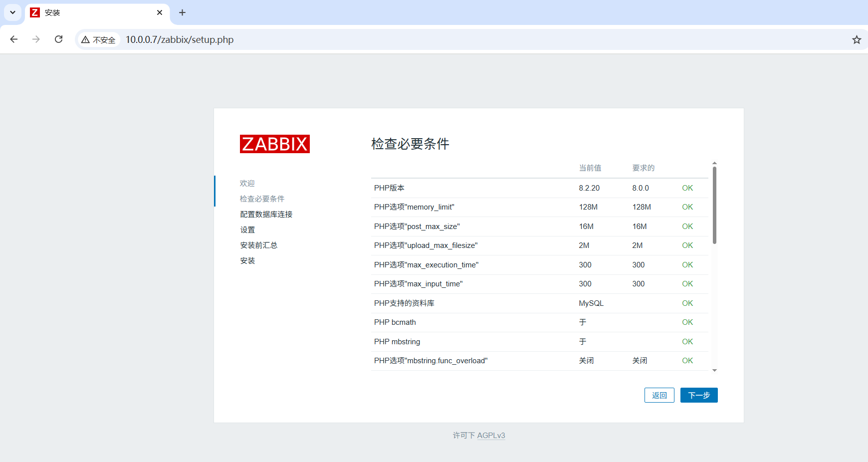Click the PHP版本 row label
The height and width of the screenshot is (462, 868).
click(x=389, y=188)
